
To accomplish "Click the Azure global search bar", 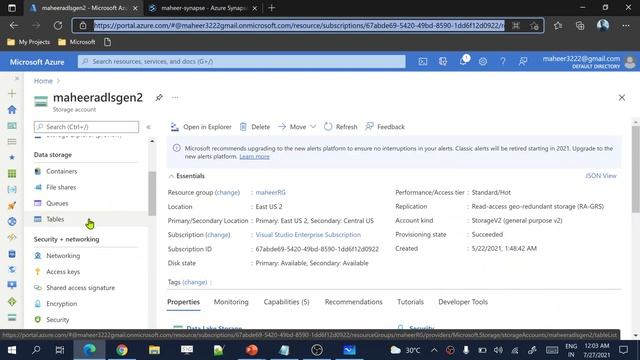I will 242,62.
